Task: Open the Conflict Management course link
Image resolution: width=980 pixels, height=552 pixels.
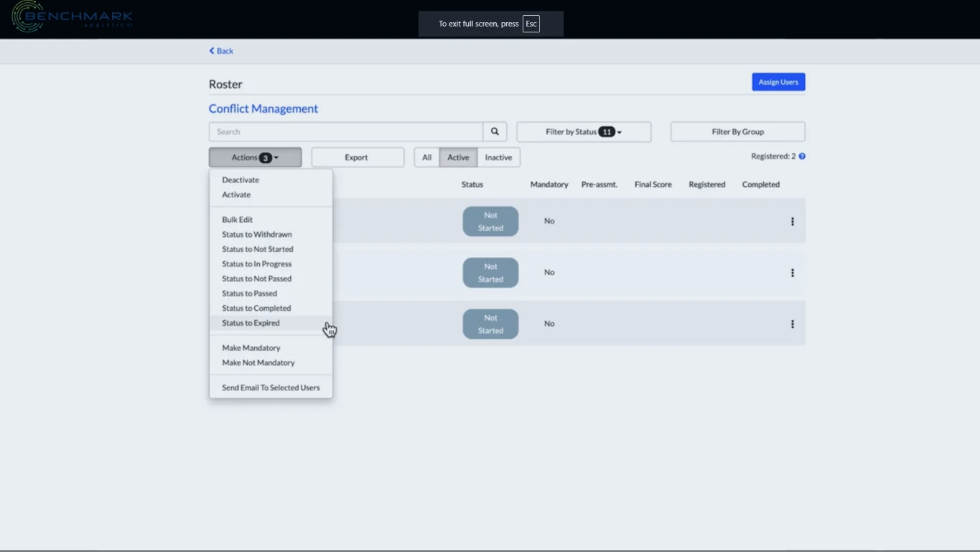Action: pyautogui.click(x=263, y=108)
